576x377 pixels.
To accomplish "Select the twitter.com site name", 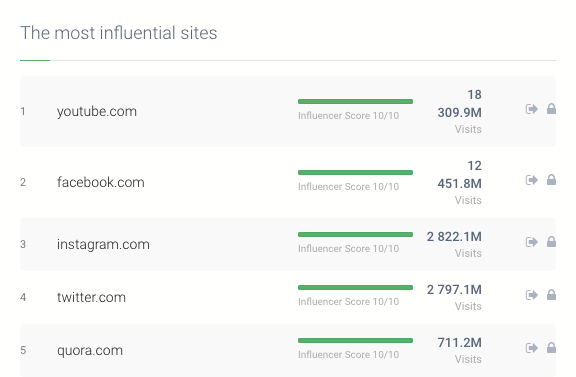I will coord(91,297).
